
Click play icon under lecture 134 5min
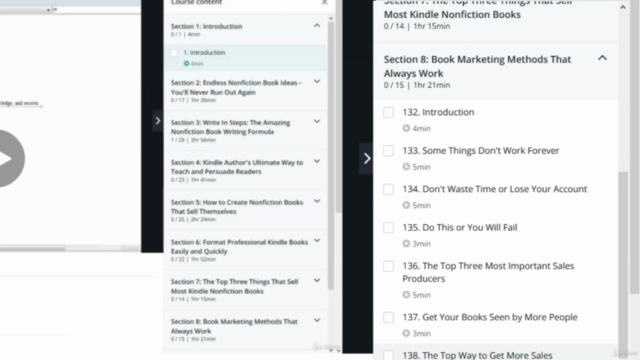(x=406, y=205)
